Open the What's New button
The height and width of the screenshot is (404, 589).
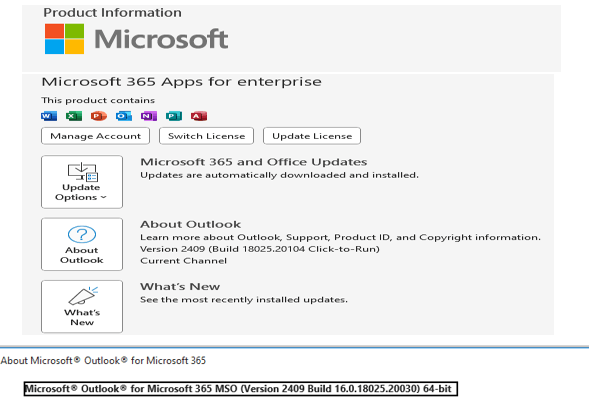click(x=82, y=306)
